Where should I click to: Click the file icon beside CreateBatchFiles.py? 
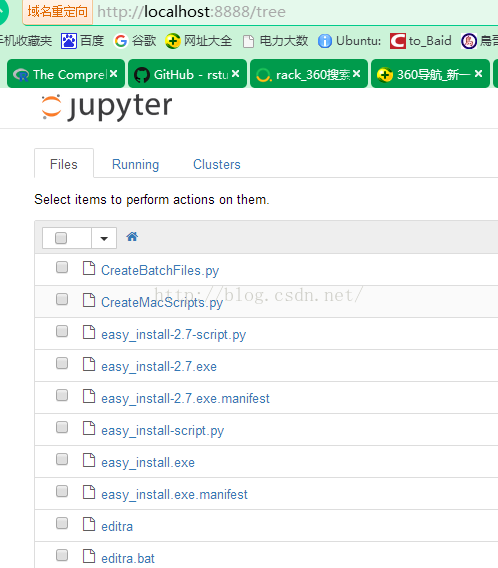click(89, 268)
